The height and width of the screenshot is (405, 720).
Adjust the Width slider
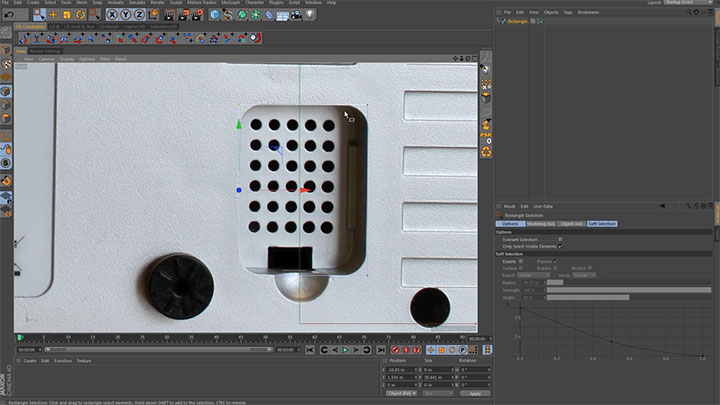pos(629,298)
